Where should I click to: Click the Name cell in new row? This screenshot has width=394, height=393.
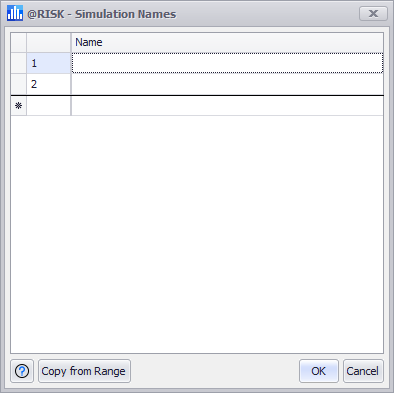pos(227,106)
